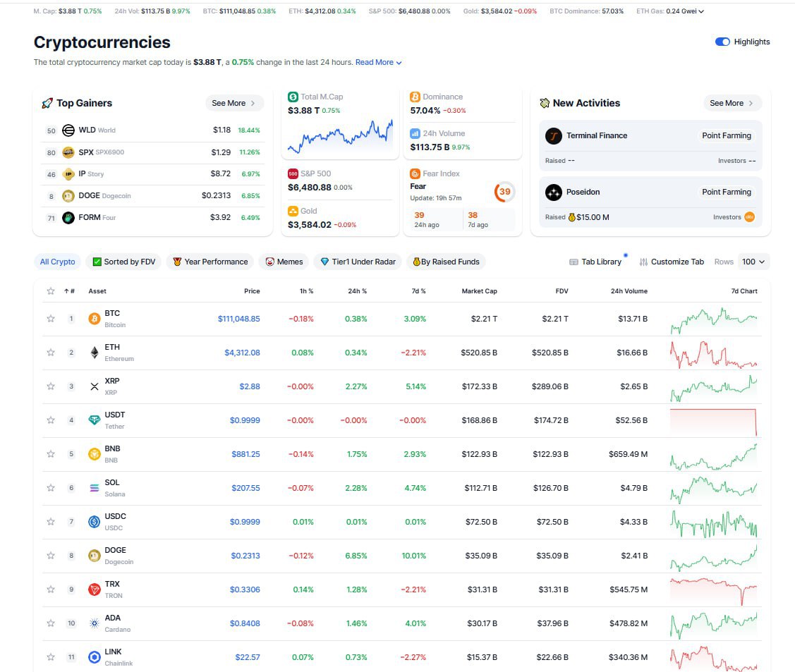Click See More in Top Gainers
795x672 pixels.
(x=234, y=103)
